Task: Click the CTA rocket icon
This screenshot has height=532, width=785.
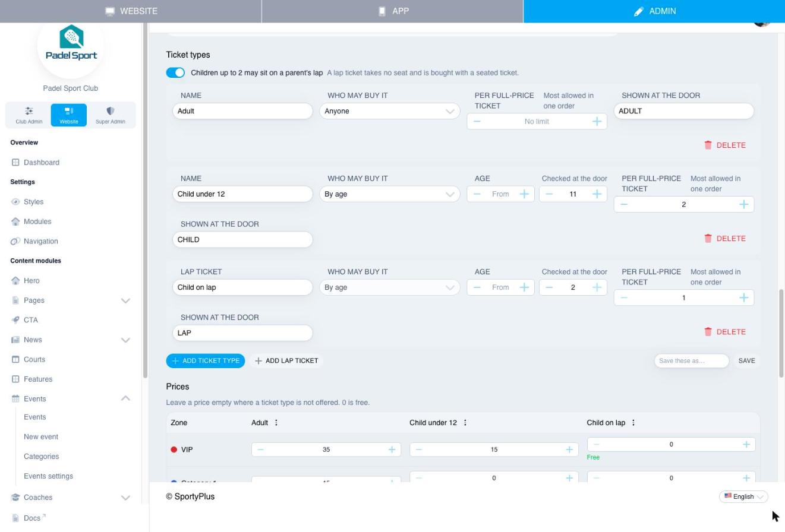Action: click(15, 320)
